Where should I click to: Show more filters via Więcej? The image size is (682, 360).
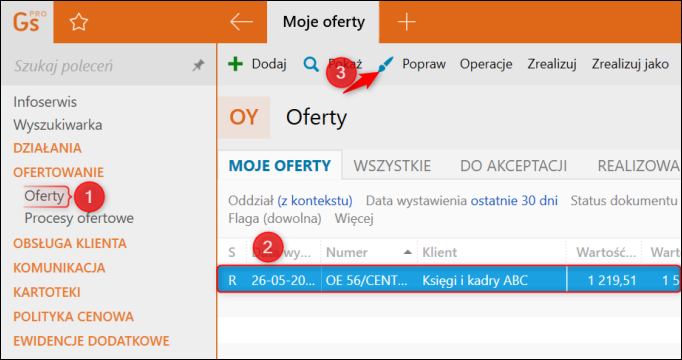[354, 219]
